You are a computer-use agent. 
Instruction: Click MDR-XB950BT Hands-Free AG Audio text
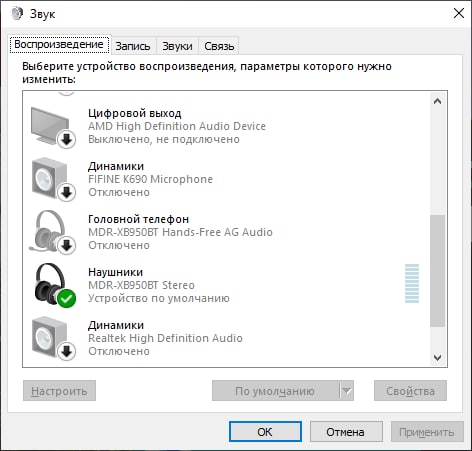click(180, 232)
